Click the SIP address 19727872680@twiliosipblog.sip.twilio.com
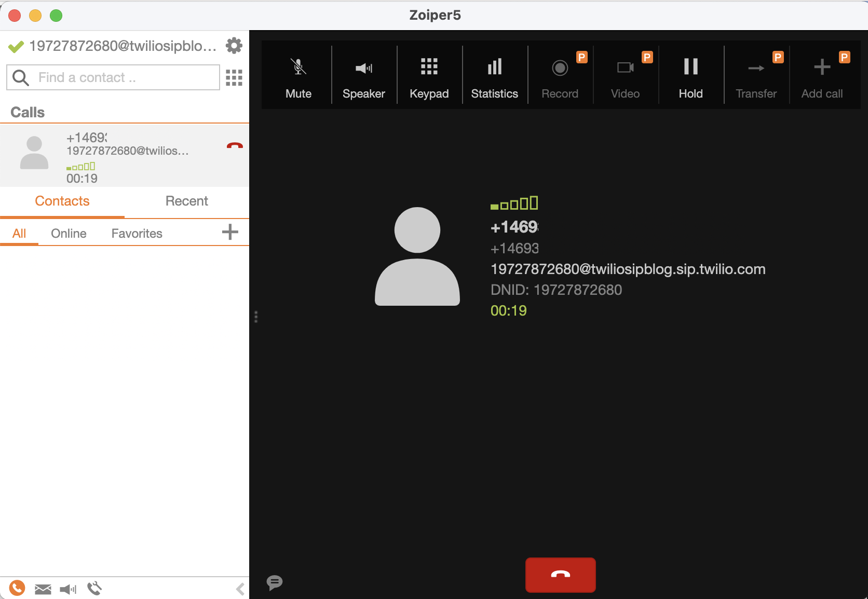Viewport: 868px width, 599px height. (x=628, y=269)
